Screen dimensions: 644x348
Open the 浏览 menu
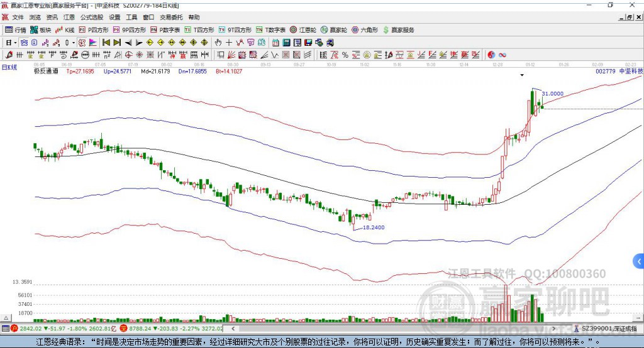[x=35, y=17]
